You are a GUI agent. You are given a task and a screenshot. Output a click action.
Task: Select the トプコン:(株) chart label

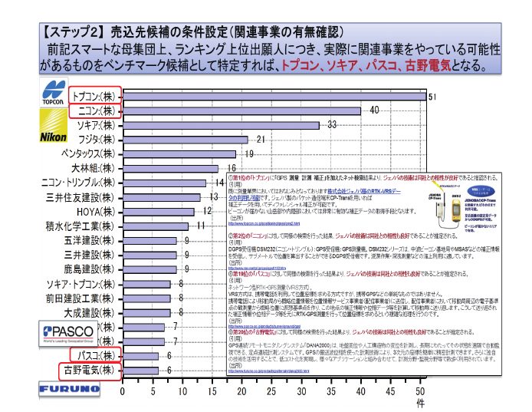[94, 97]
